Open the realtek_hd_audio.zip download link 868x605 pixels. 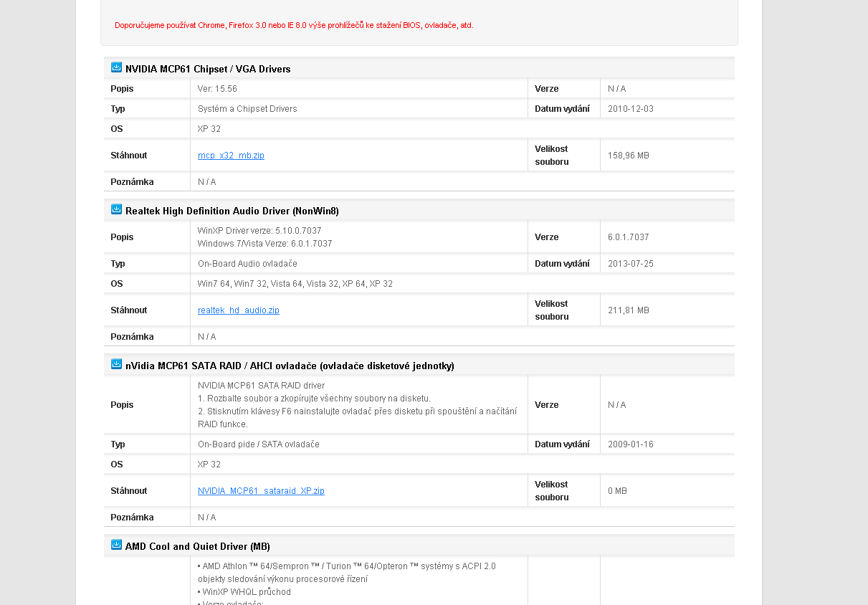click(239, 310)
